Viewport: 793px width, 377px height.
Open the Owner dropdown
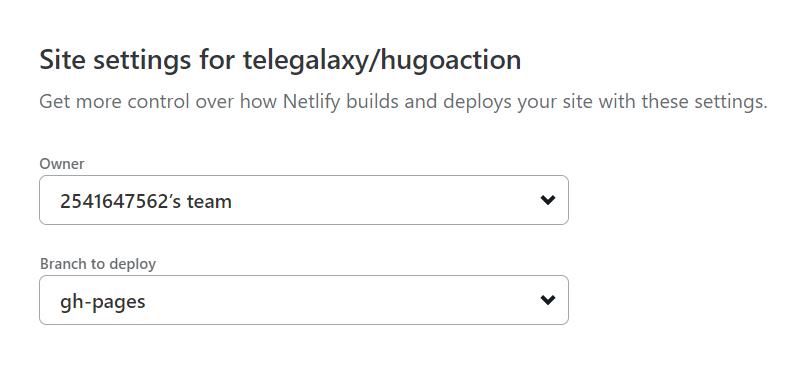(x=303, y=200)
